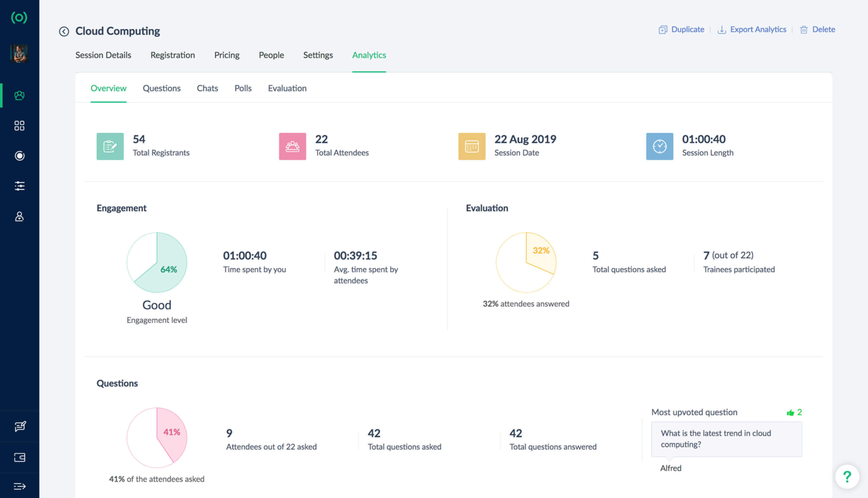This screenshot has height=498, width=868.
Task: Switch to the Evaluation analytics tab
Action: [287, 88]
